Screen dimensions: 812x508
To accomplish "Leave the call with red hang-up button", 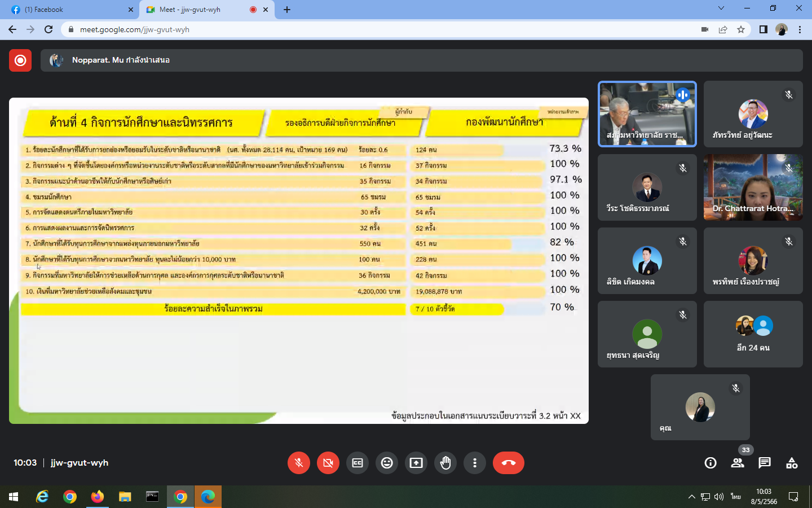I will [x=509, y=463].
